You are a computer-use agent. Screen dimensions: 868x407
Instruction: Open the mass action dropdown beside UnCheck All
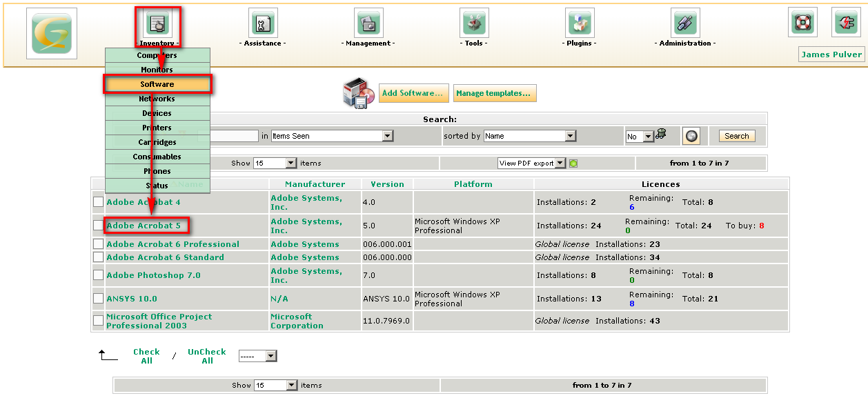(x=257, y=356)
